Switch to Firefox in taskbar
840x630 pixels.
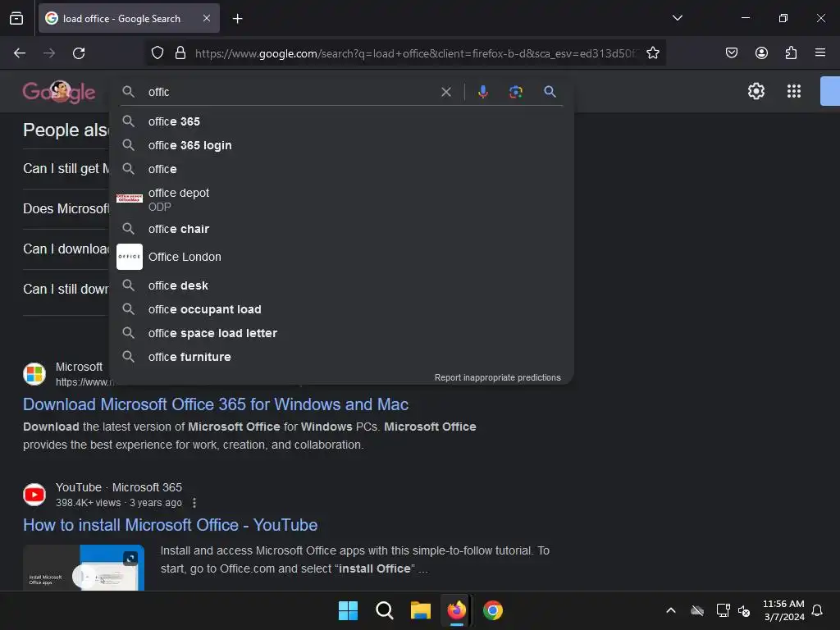[456, 610]
